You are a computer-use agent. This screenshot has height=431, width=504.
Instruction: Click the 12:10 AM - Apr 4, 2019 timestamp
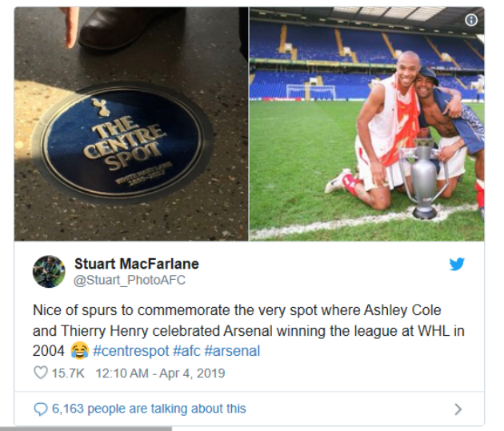coord(160,373)
